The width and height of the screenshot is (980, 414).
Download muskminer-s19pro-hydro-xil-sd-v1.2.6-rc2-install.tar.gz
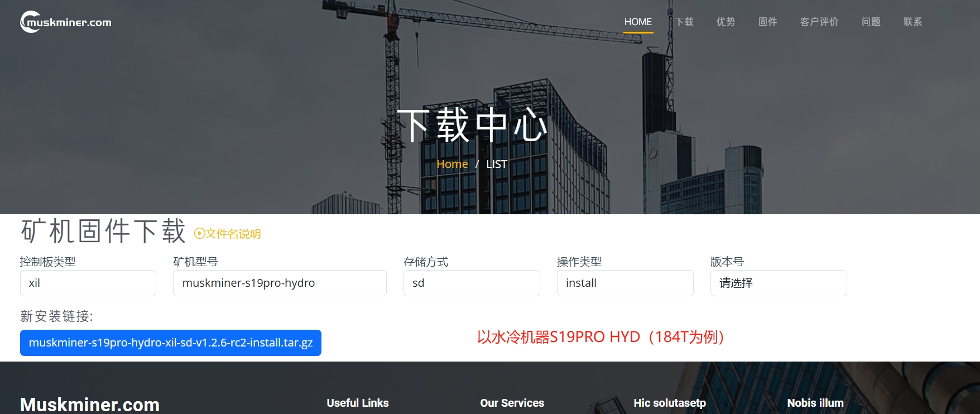click(x=171, y=343)
